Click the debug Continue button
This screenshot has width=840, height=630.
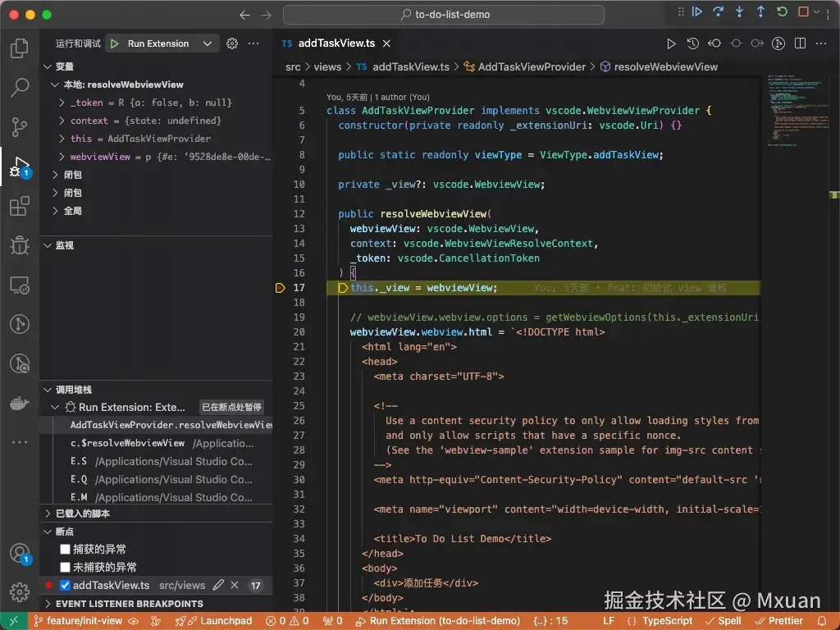[x=697, y=12]
